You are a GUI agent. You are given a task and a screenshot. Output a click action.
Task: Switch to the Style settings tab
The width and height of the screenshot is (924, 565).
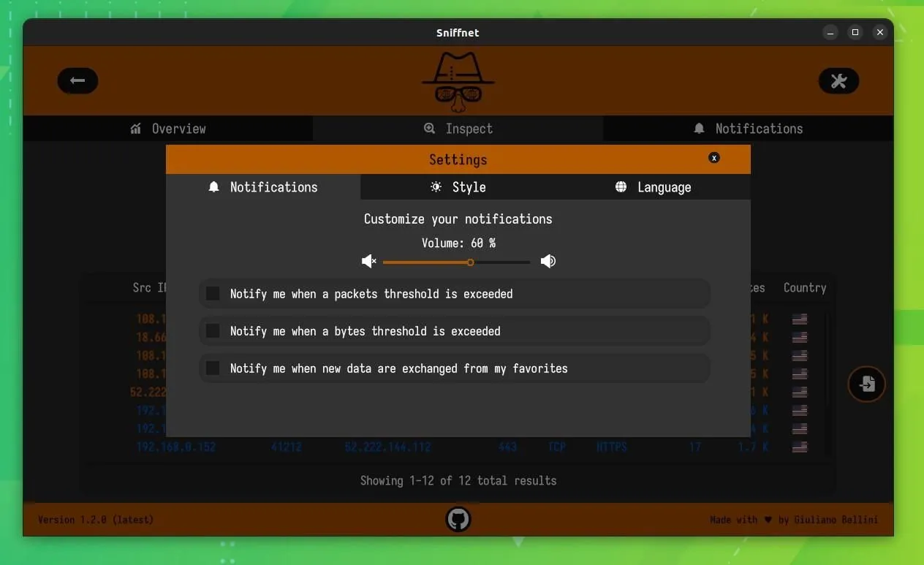tap(458, 187)
